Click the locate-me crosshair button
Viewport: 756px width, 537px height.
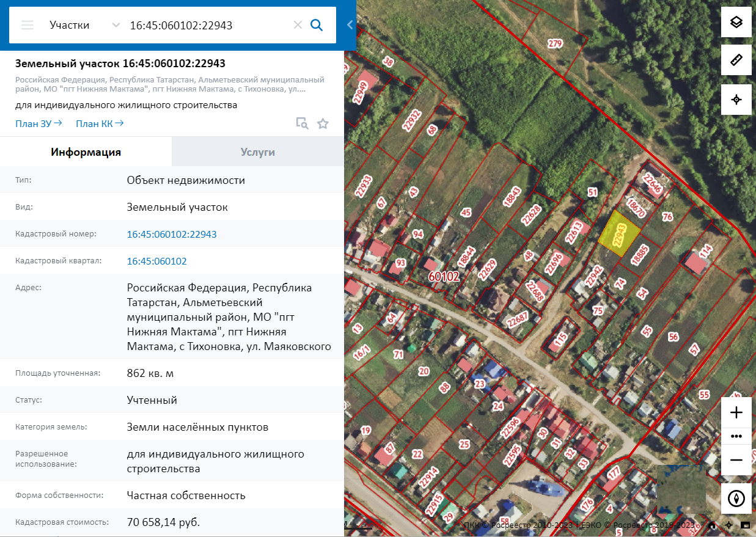coord(736,100)
